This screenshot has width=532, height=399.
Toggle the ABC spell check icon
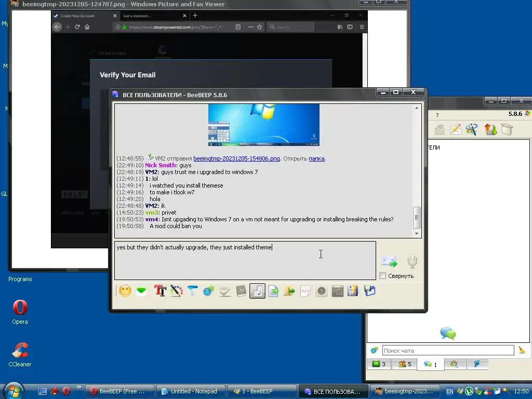[224, 291]
